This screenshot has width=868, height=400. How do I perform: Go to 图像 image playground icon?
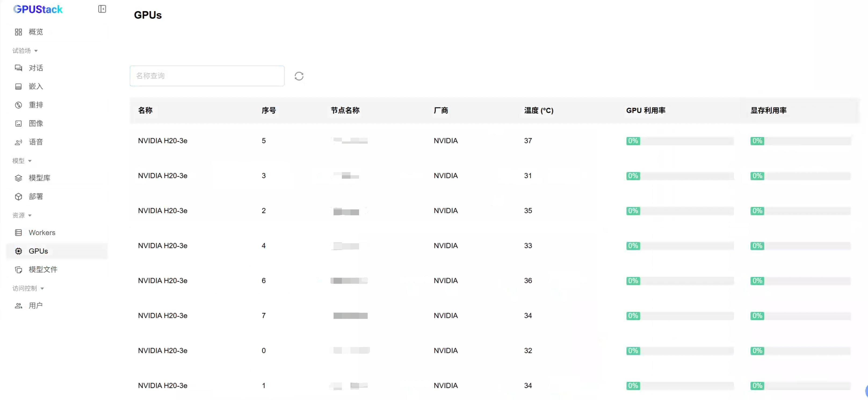[19, 123]
